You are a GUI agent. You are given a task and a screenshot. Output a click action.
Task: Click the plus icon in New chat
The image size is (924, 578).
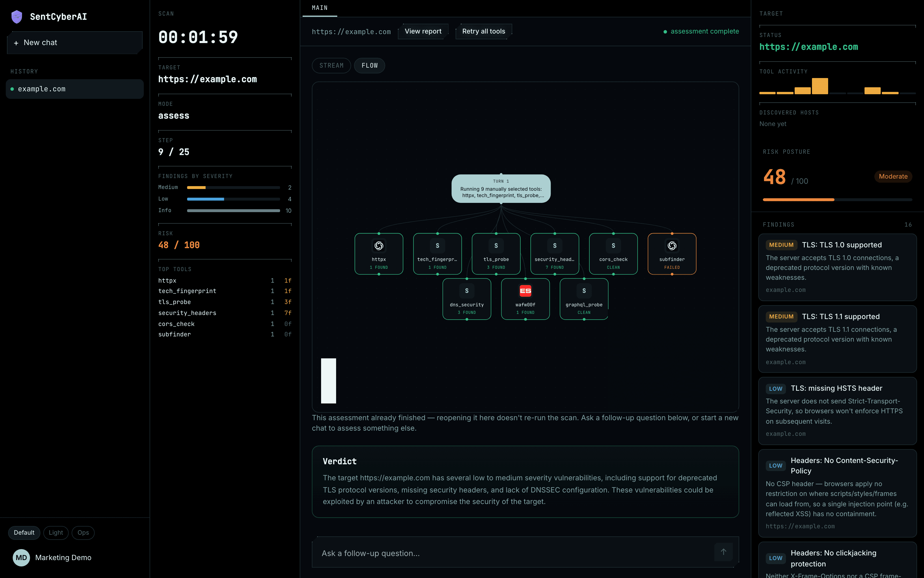click(x=16, y=43)
